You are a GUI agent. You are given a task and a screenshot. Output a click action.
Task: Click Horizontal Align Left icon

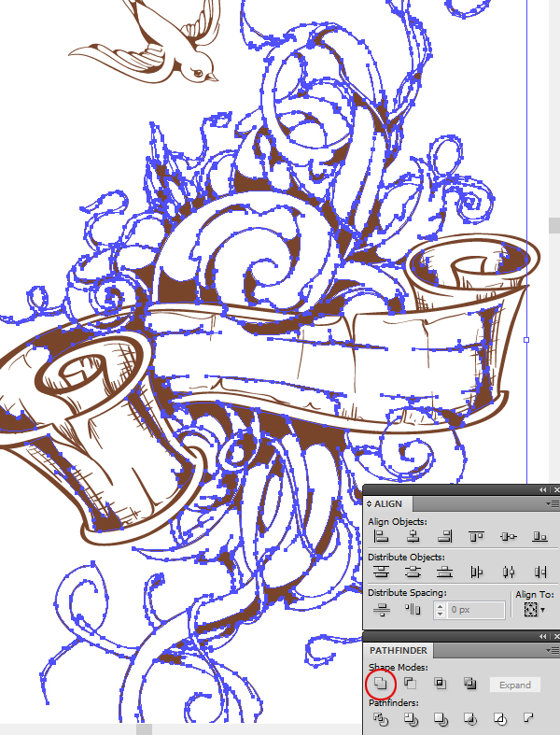click(382, 536)
